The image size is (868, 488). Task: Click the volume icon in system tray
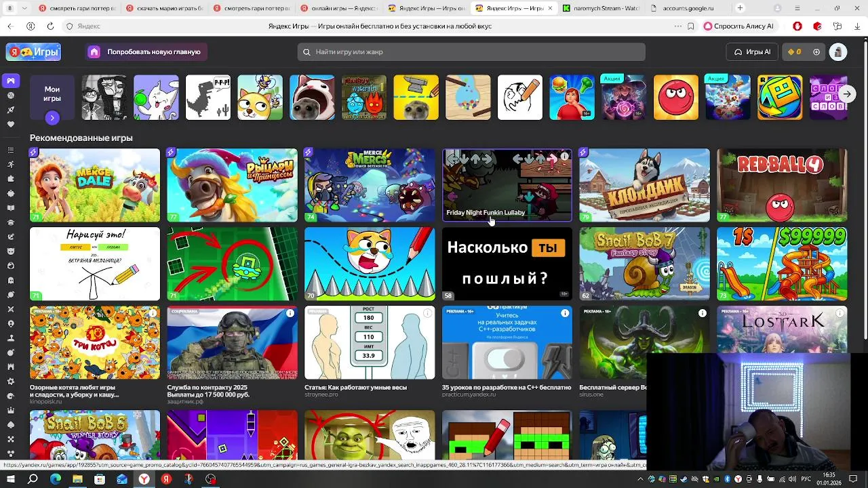[x=791, y=479]
